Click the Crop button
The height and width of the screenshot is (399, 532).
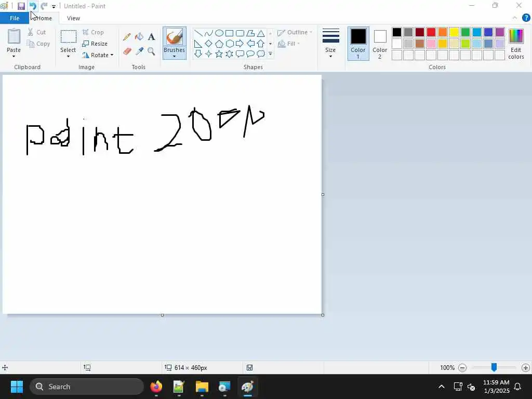[93, 32]
